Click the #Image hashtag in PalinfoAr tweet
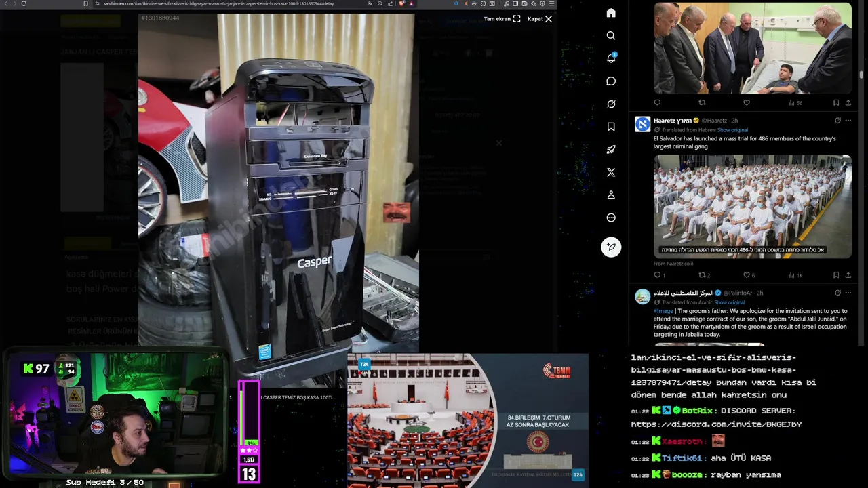Viewport: 868px width, 488px height. [x=663, y=311]
